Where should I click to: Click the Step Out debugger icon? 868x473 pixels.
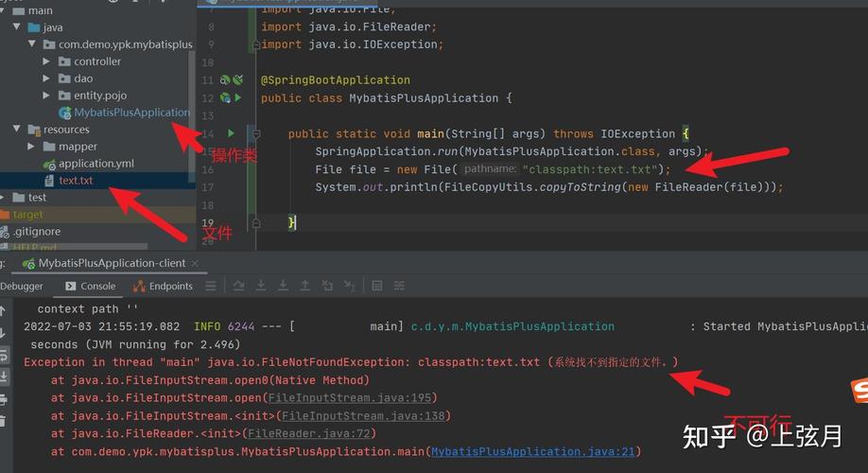[x=304, y=286]
